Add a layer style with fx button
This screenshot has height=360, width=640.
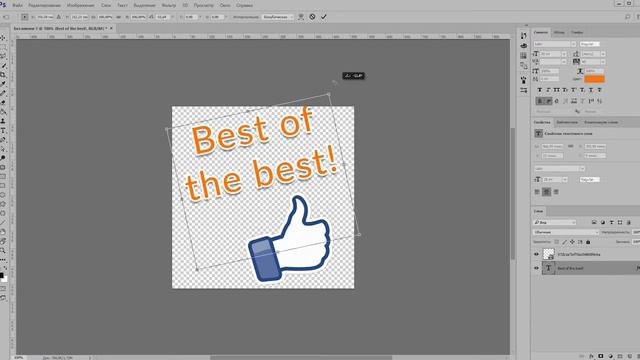(x=591, y=356)
